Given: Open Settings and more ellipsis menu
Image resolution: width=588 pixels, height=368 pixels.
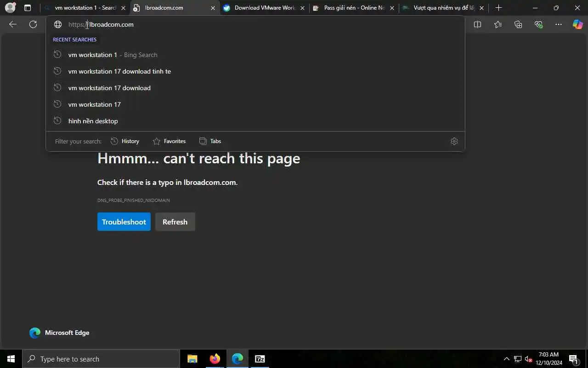Looking at the screenshot, I should [559, 24].
